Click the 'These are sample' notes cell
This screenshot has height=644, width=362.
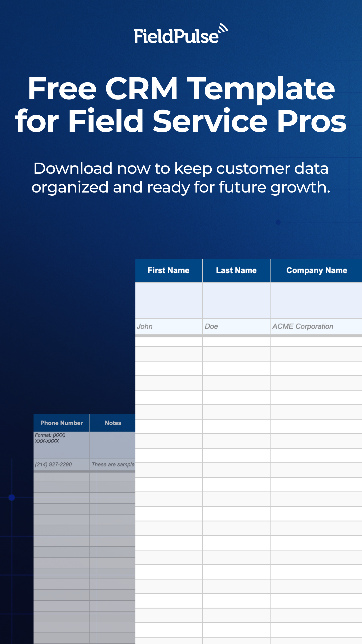point(113,464)
